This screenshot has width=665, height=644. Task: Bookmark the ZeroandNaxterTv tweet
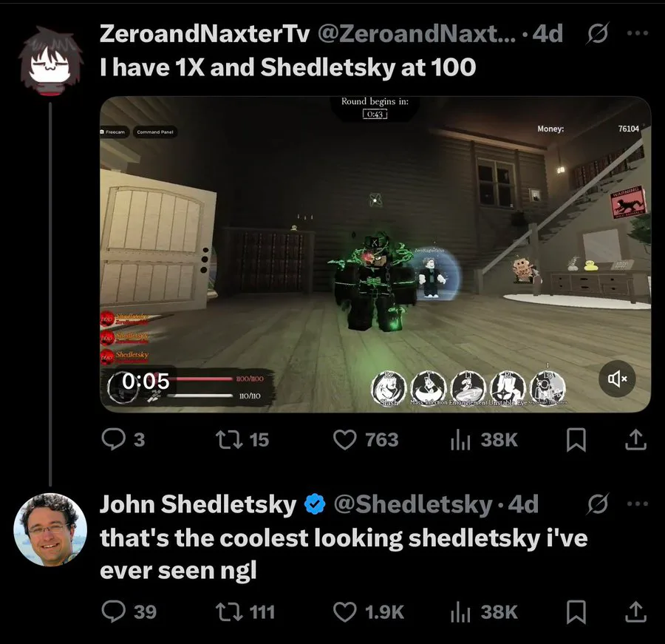[576, 440]
